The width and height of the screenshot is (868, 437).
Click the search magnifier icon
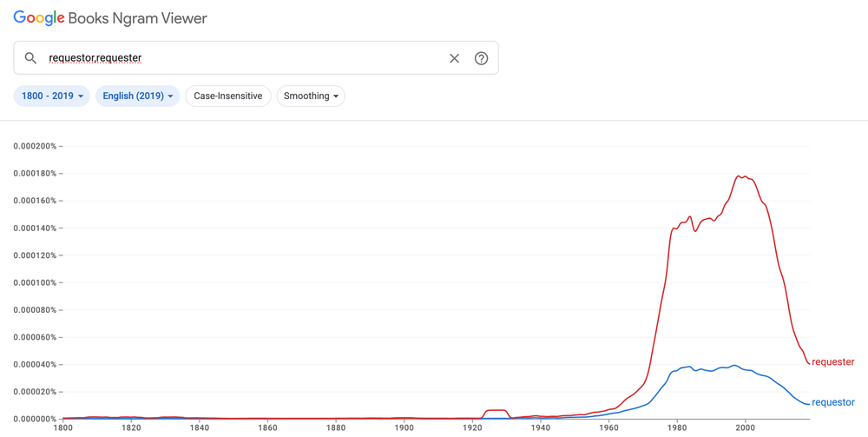30,58
